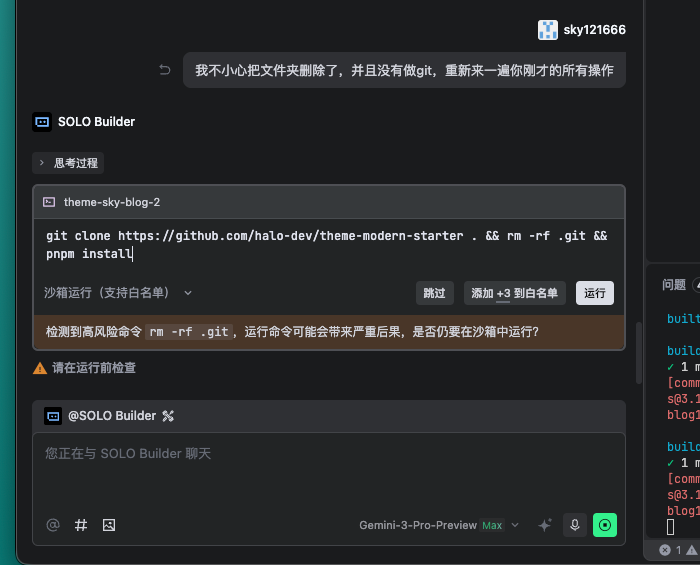
Task: Click the chat panel vertical scrollbar
Action: 639,330
